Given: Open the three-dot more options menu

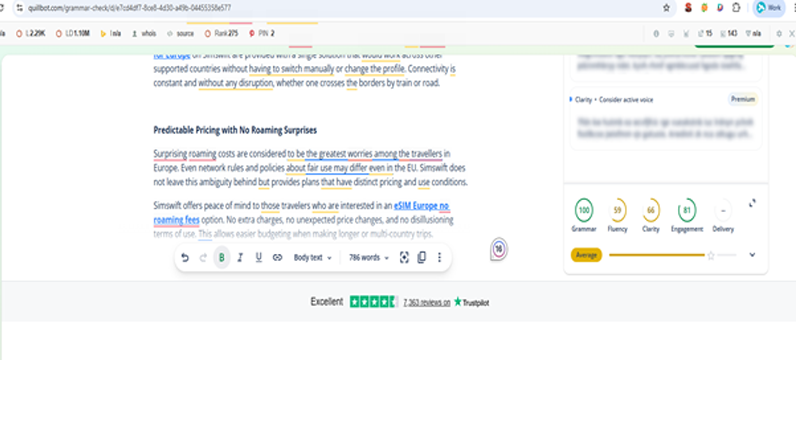Looking at the screenshot, I should [439, 258].
